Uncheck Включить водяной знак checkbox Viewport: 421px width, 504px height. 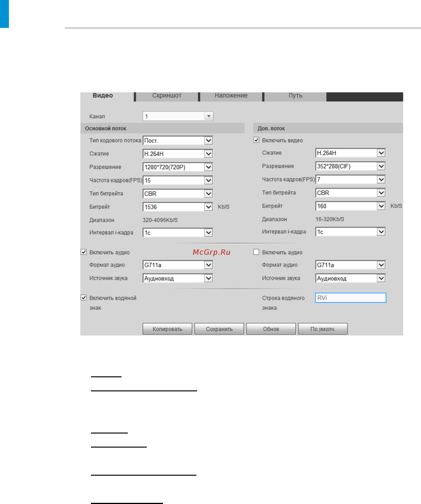pyautogui.click(x=84, y=298)
